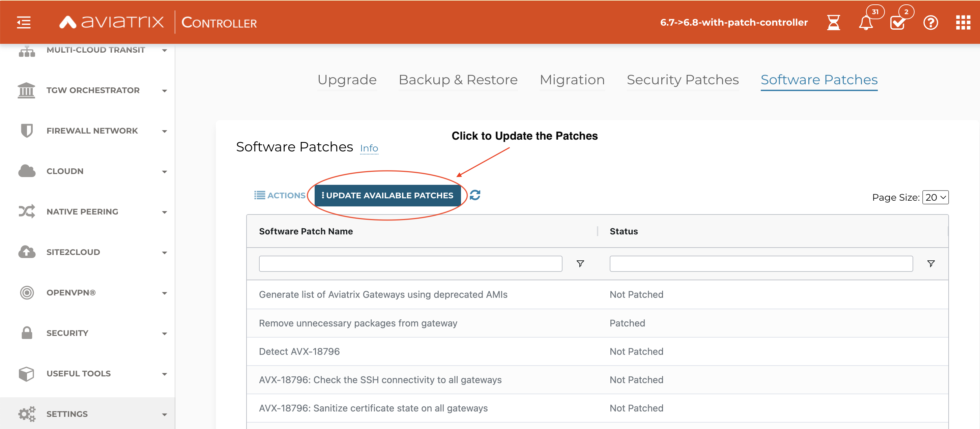Select the Detect AVX-18796 patch row
This screenshot has height=429, width=980.
coord(299,351)
